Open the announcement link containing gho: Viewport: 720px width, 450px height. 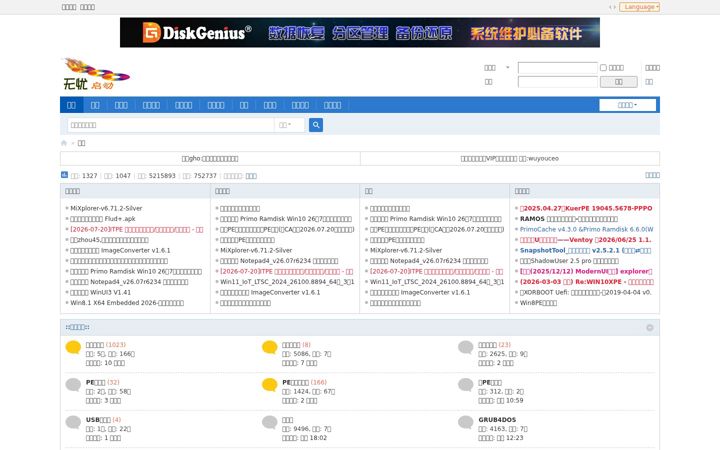tap(210, 158)
